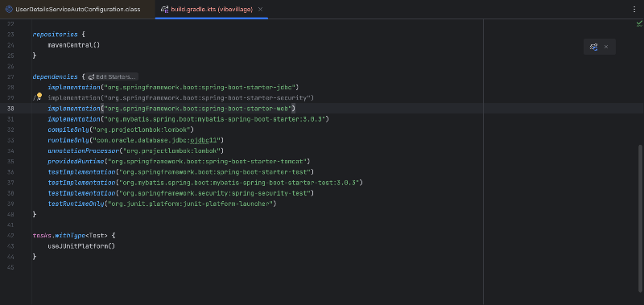This screenshot has height=305, width=644.
Task: Click tasks.withType<Test> on line 42
Action: 70,236
